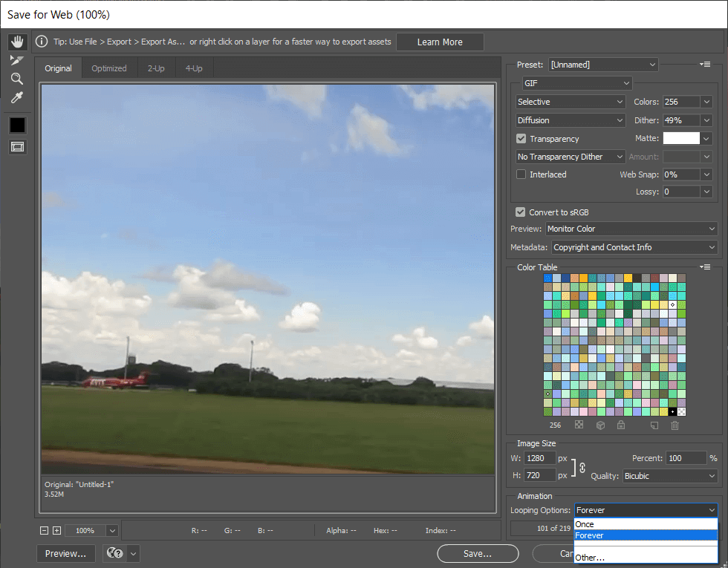Image resolution: width=728 pixels, height=568 pixels.
Task: Click the black eyedropper color swatch
Action: [17, 125]
